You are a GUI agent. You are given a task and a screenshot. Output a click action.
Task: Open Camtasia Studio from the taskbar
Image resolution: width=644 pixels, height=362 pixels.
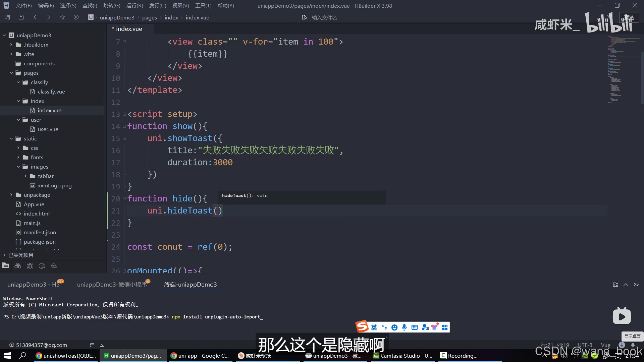click(x=402, y=356)
